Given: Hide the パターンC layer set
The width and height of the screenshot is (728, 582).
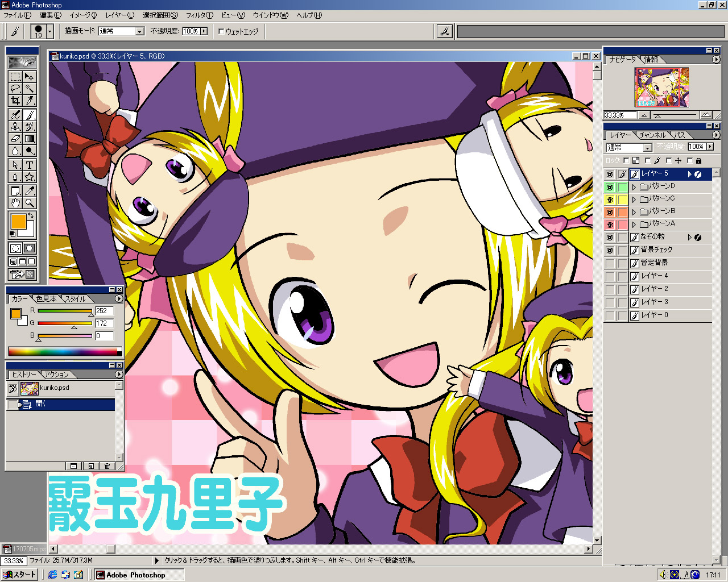Looking at the screenshot, I should [x=610, y=199].
